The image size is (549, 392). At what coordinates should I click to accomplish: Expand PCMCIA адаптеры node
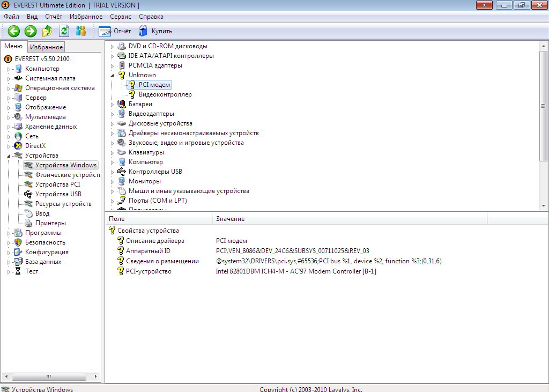113,66
